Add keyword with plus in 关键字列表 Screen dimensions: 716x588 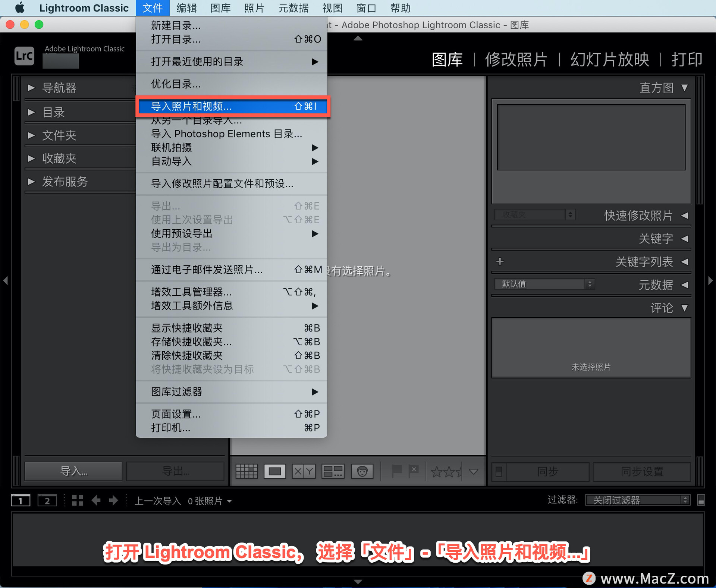pyautogui.click(x=500, y=262)
